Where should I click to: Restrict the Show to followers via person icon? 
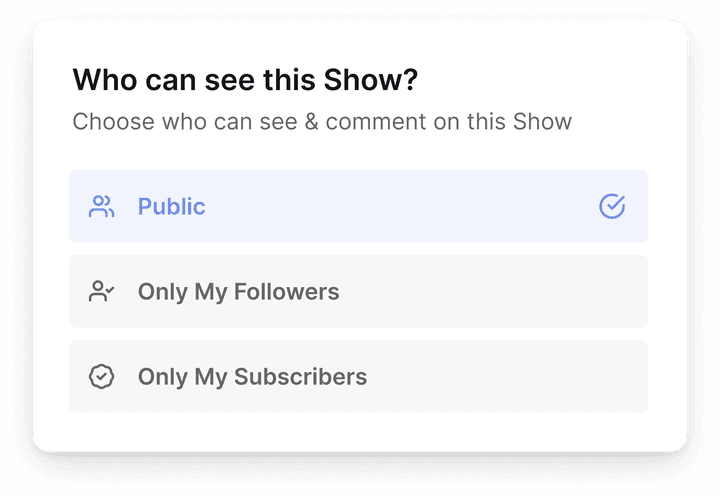tap(101, 291)
